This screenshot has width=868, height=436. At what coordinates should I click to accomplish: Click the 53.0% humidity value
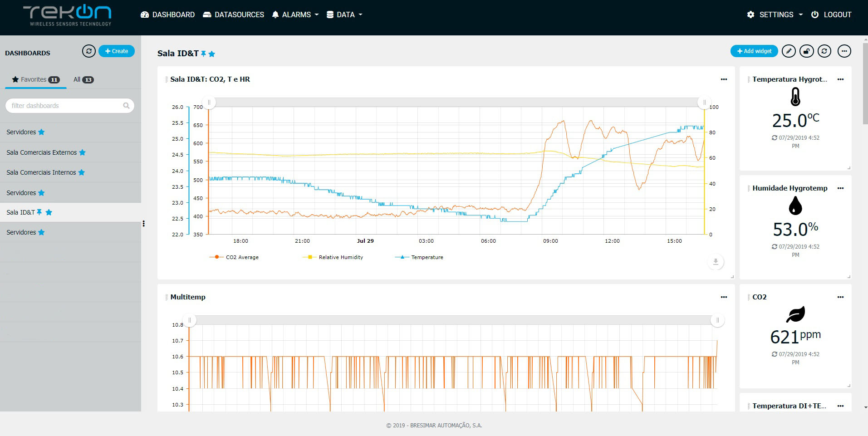point(795,230)
